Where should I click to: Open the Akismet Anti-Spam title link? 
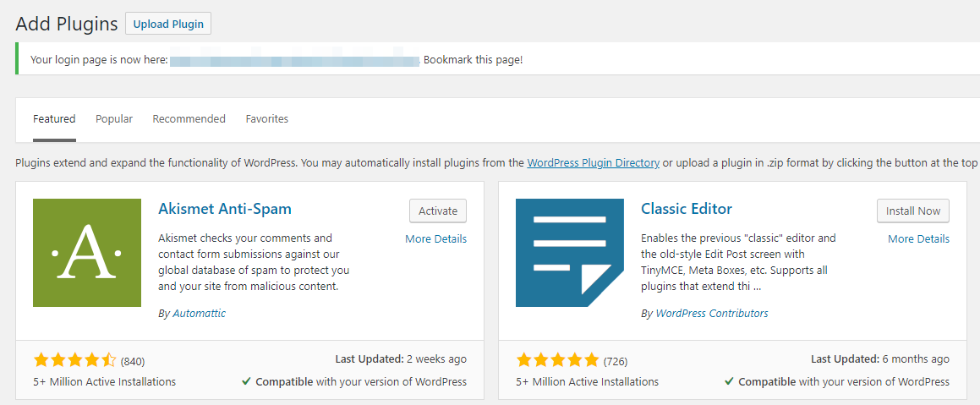click(225, 209)
